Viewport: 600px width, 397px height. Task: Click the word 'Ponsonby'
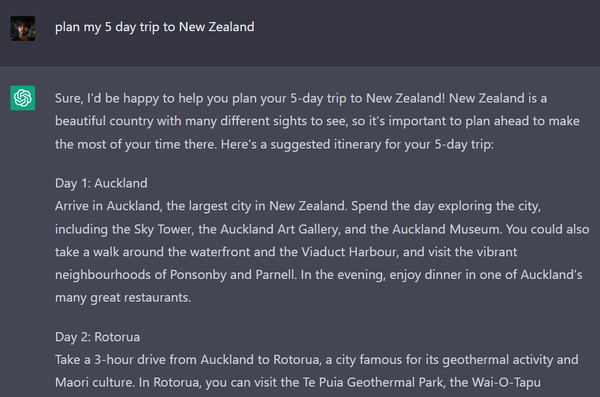tap(198, 275)
